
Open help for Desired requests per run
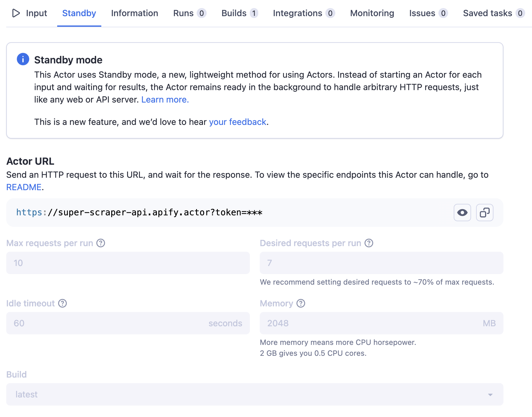(x=369, y=243)
